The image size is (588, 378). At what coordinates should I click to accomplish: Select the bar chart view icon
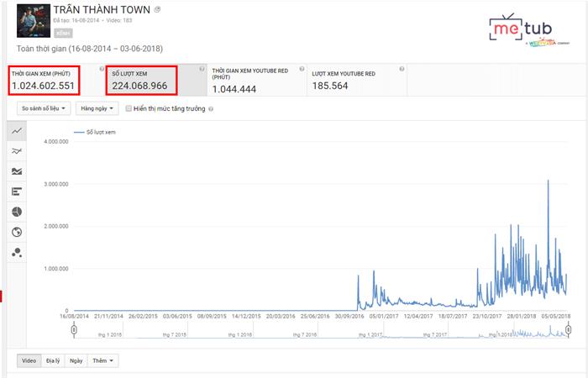tap(17, 192)
